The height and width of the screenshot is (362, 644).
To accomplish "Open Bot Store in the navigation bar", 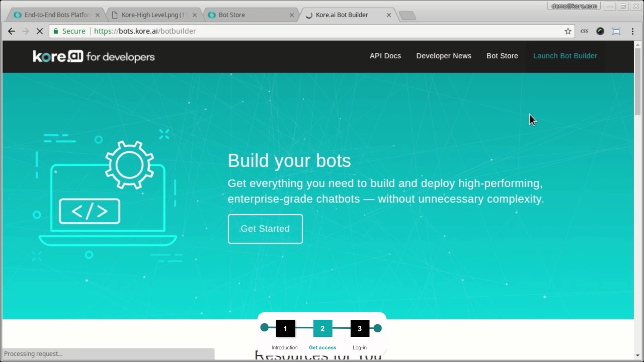I will [502, 56].
